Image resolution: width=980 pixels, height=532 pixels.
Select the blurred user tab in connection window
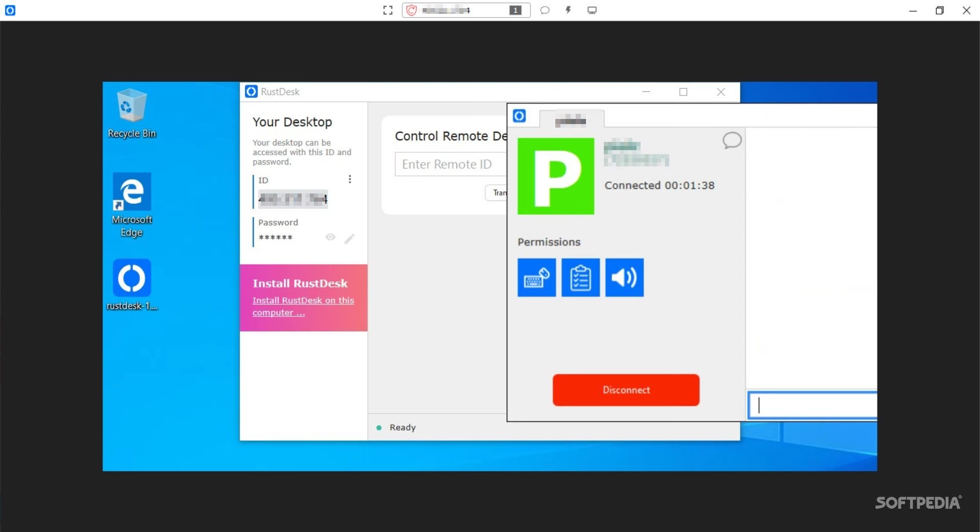pyautogui.click(x=572, y=119)
